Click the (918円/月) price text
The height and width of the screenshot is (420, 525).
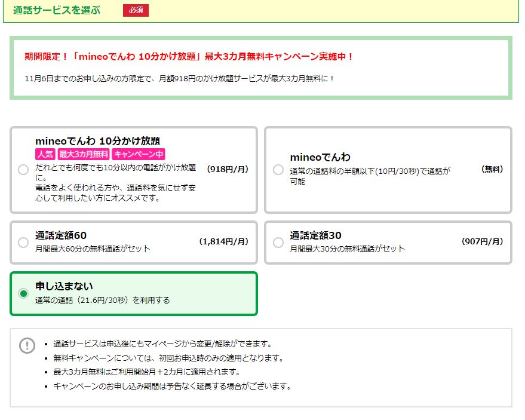pos(228,169)
